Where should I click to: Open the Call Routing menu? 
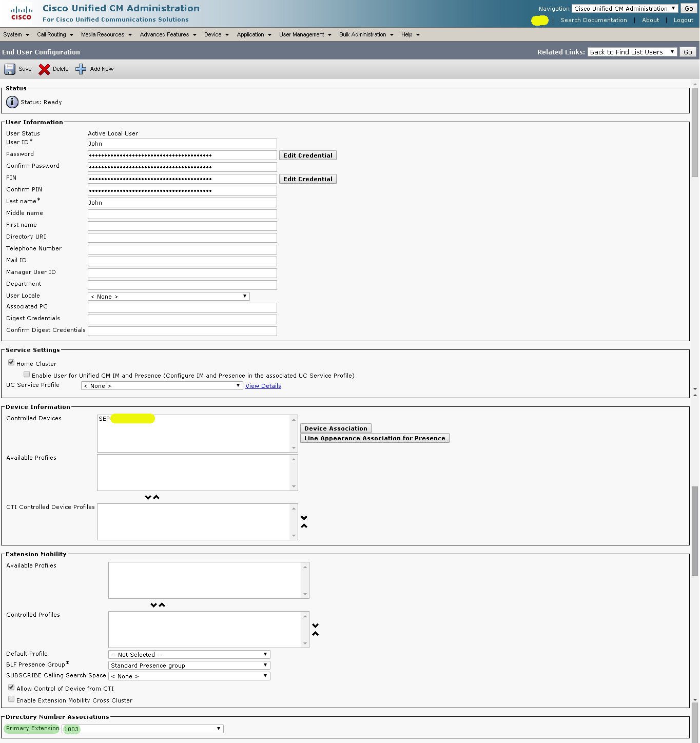tap(55, 34)
